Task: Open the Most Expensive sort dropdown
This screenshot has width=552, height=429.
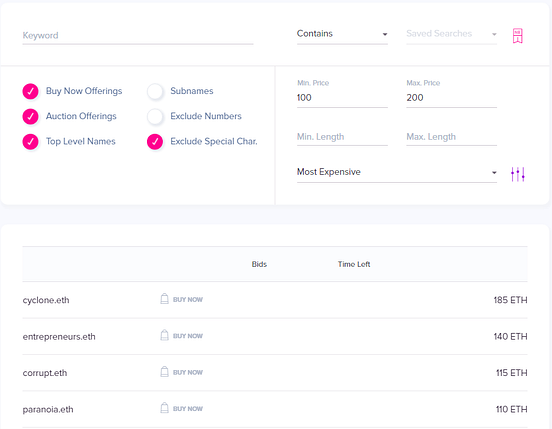Action: (397, 172)
